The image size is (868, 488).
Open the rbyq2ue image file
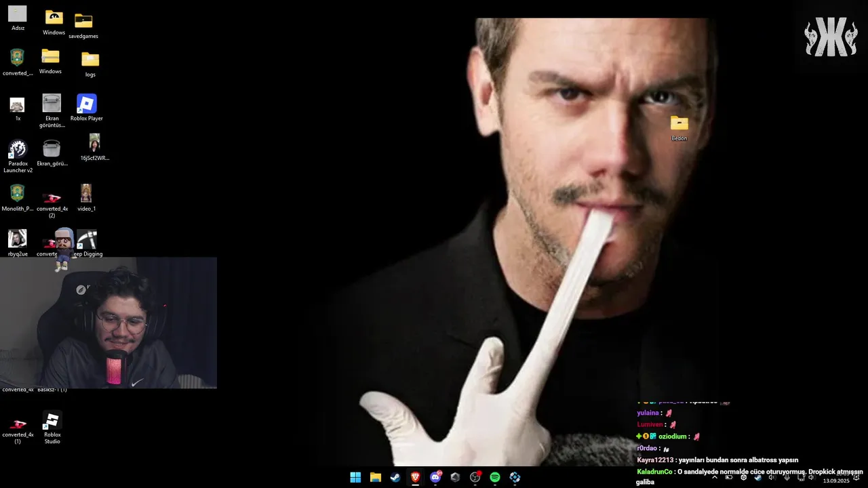(18, 243)
